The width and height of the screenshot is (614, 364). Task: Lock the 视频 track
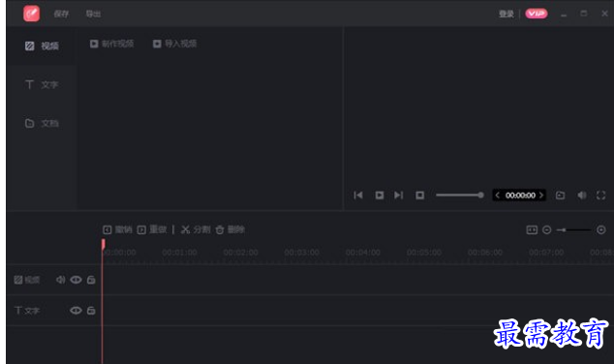(91, 280)
